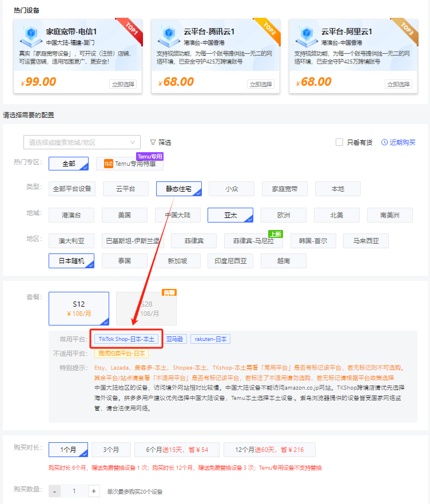Select Temu专用特惠 zone
430x504 pixels.
130,164
